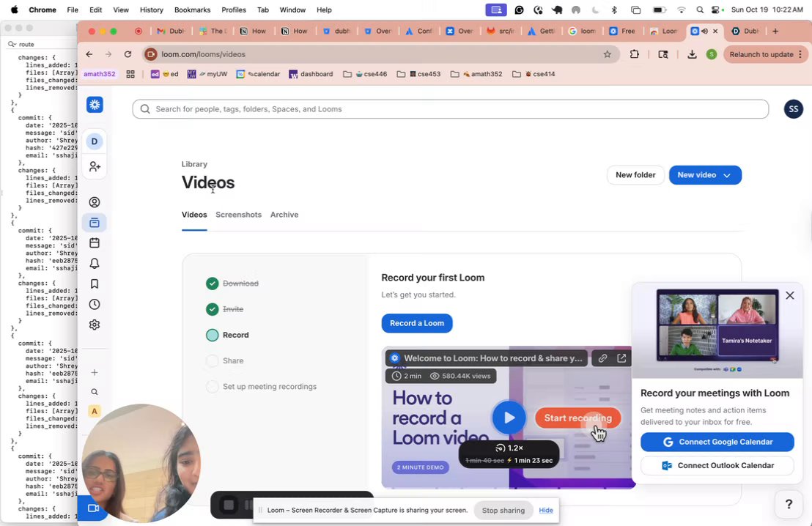Click the help question mark button
This screenshot has height=526, width=812.
(789, 504)
